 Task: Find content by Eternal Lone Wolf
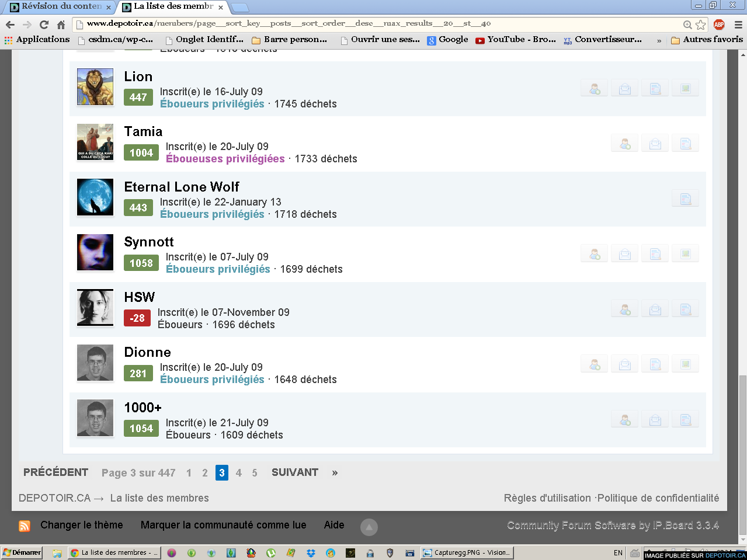[x=686, y=199]
